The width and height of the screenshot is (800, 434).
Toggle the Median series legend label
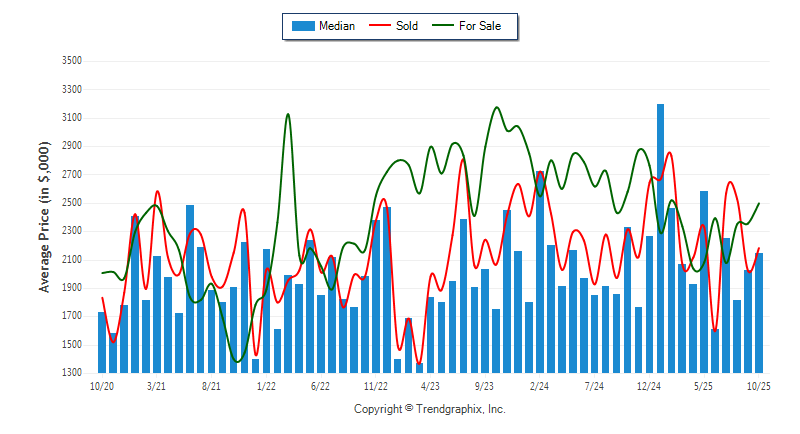click(336, 26)
